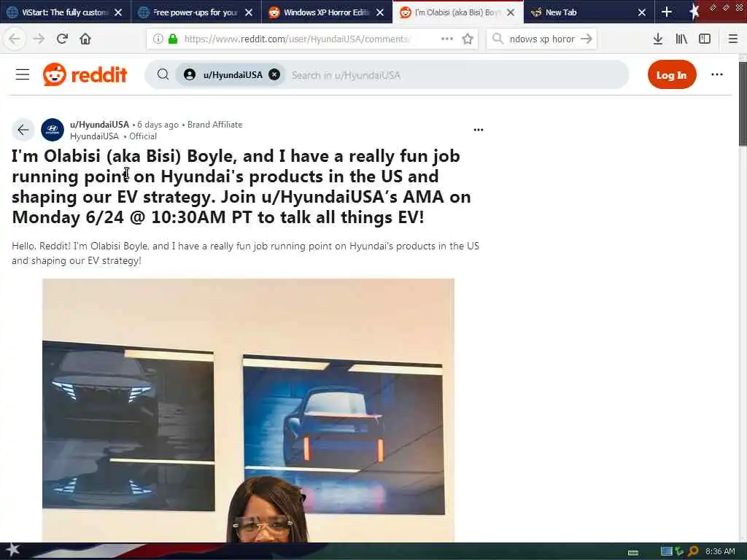Click the Reddit search magnifier icon
The height and width of the screenshot is (560, 747).
point(163,74)
